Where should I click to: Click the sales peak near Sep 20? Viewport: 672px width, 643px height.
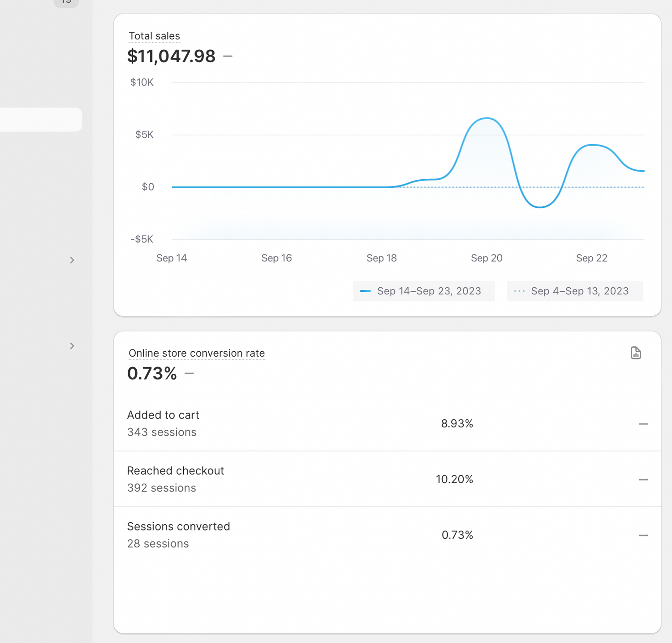[487, 119]
